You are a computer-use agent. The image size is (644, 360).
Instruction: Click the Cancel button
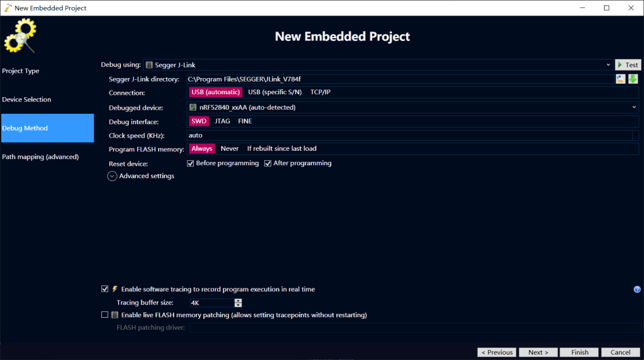(x=620, y=352)
